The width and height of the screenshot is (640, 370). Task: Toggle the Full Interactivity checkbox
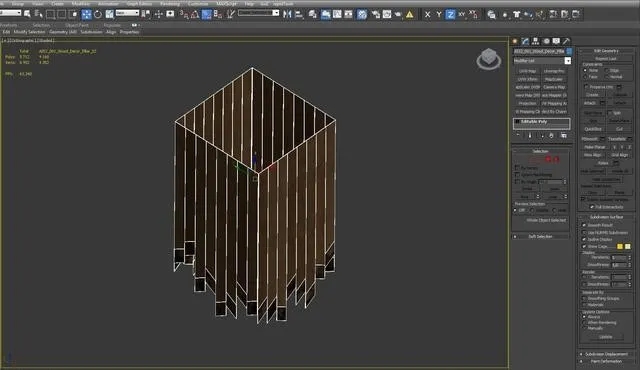point(592,207)
